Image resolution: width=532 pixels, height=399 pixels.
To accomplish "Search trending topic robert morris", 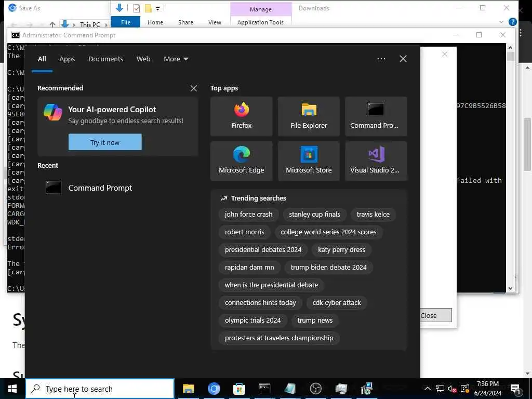I will [244, 232].
